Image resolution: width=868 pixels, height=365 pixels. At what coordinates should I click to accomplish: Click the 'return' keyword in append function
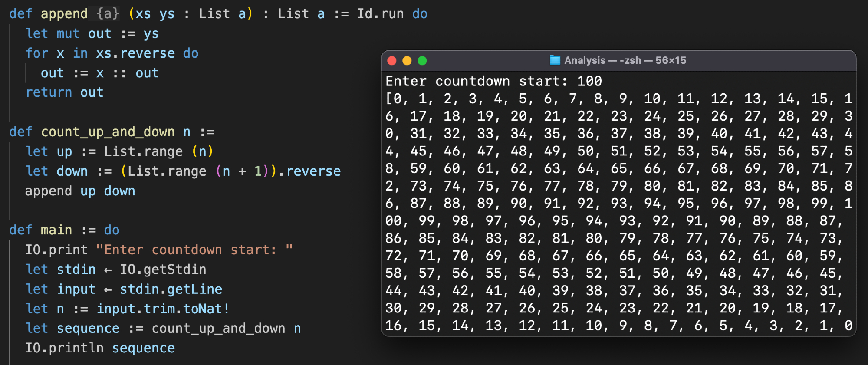(x=49, y=92)
